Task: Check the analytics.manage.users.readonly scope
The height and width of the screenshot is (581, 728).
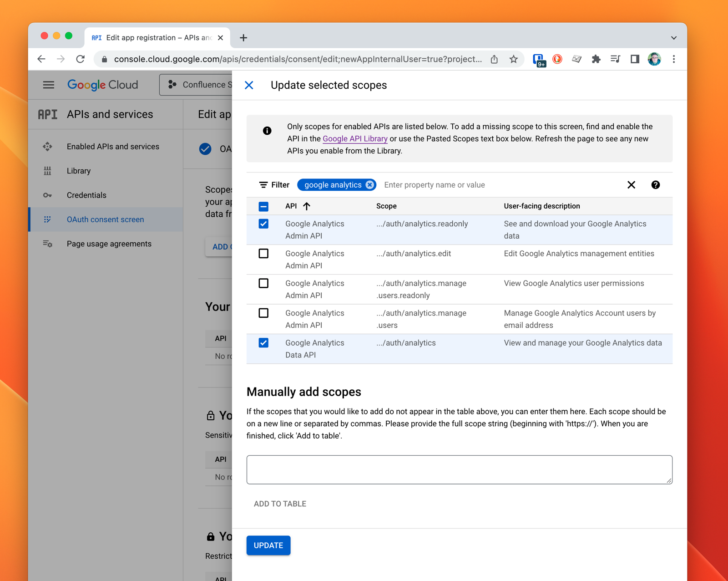Action: 263,283
